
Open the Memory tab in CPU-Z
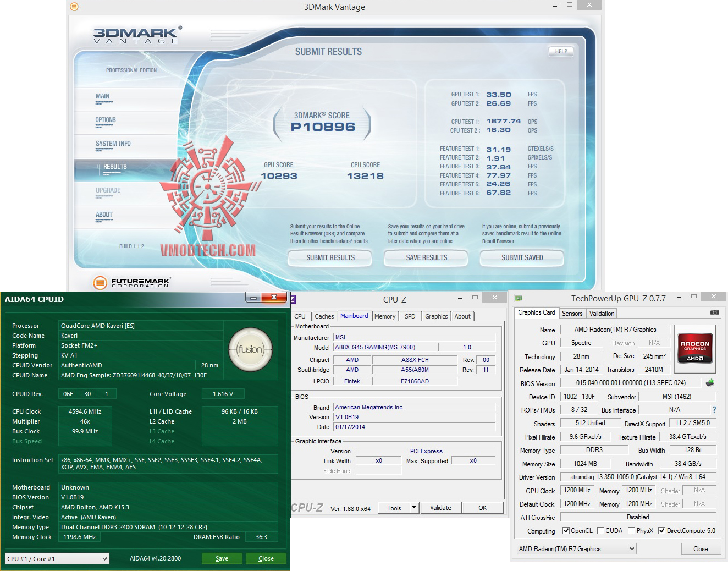(x=385, y=316)
